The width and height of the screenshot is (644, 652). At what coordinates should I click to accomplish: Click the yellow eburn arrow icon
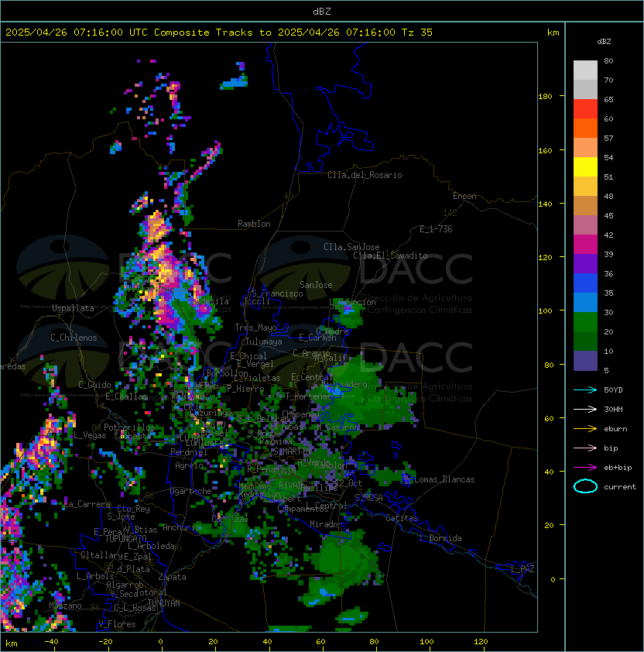coord(585,429)
